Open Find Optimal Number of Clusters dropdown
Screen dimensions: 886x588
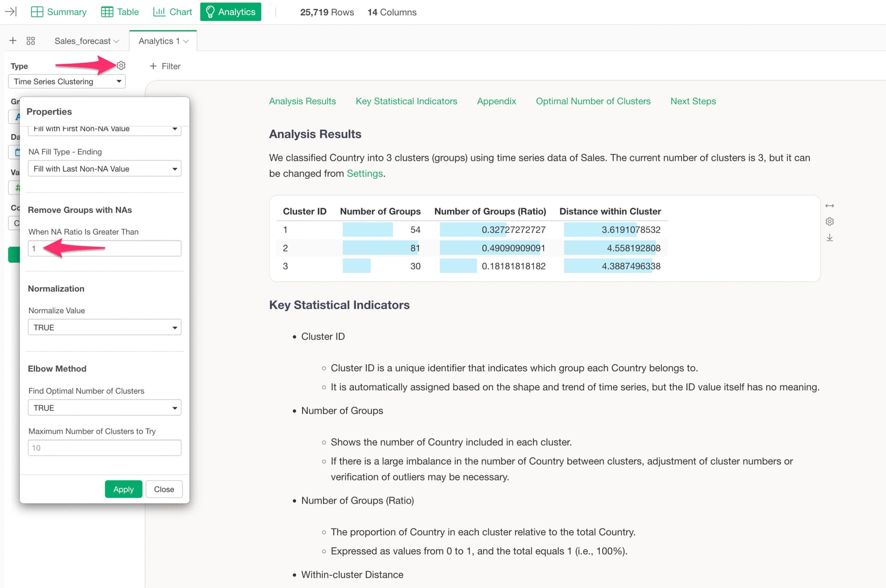[x=104, y=408]
